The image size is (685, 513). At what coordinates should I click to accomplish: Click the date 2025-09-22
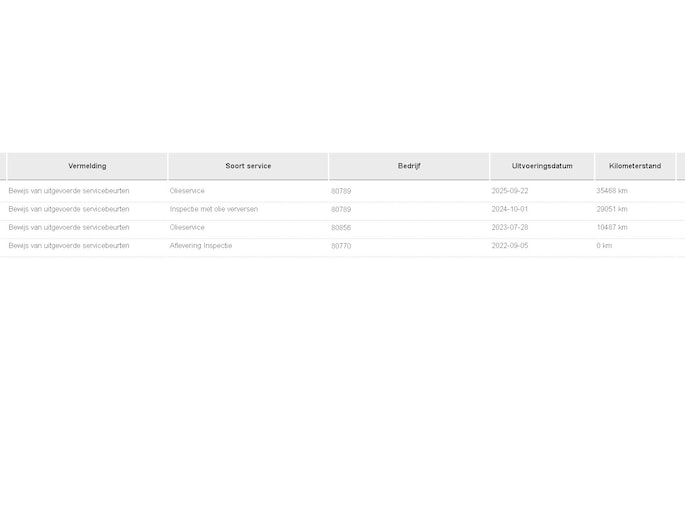pyautogui.click(x=510, y=191)
